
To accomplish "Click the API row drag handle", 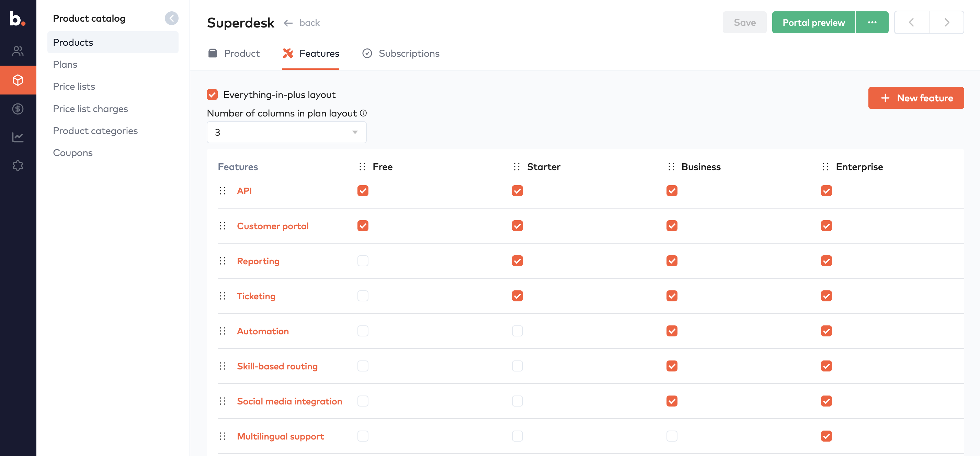I will tap(223, 191).
